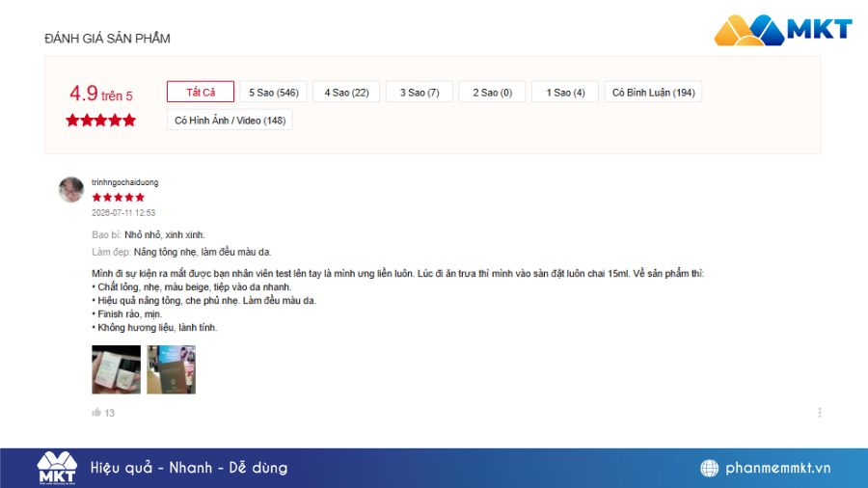Open the review's three-dot options menu
Screen dimensions: 868x488
tap(819, 412)
